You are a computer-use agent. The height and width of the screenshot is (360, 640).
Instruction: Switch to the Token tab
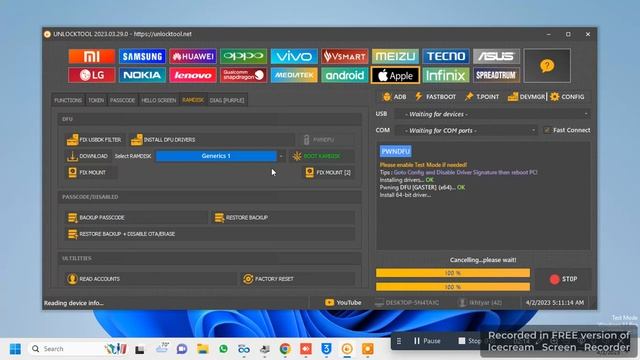[x=96, y=100]
